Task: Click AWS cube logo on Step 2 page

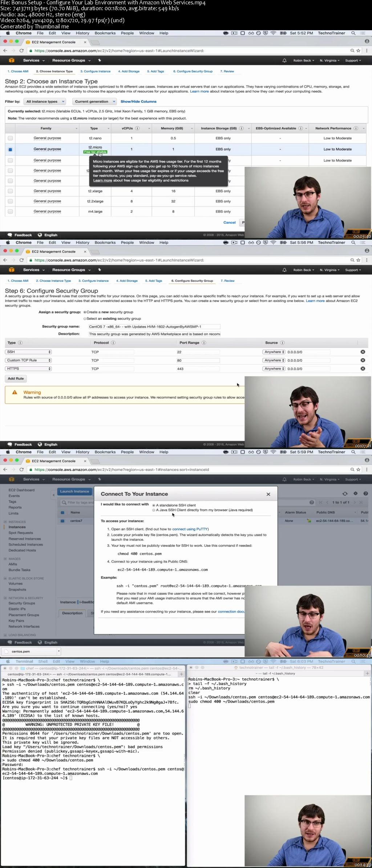Action: pyautogui.click(x=12, y=60)
